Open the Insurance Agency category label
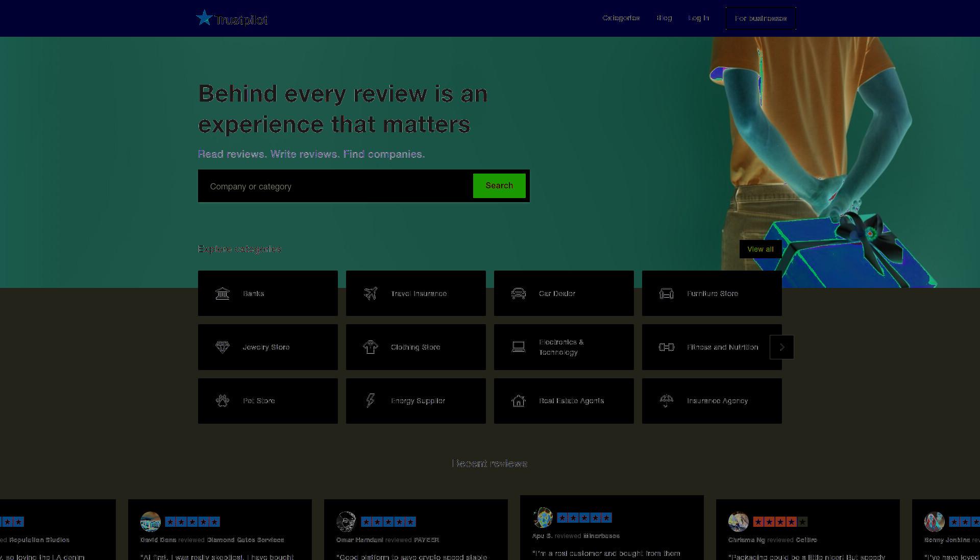The width and height of the screenshot is (980, 560). pyautogui.click(x=717, y=401)
